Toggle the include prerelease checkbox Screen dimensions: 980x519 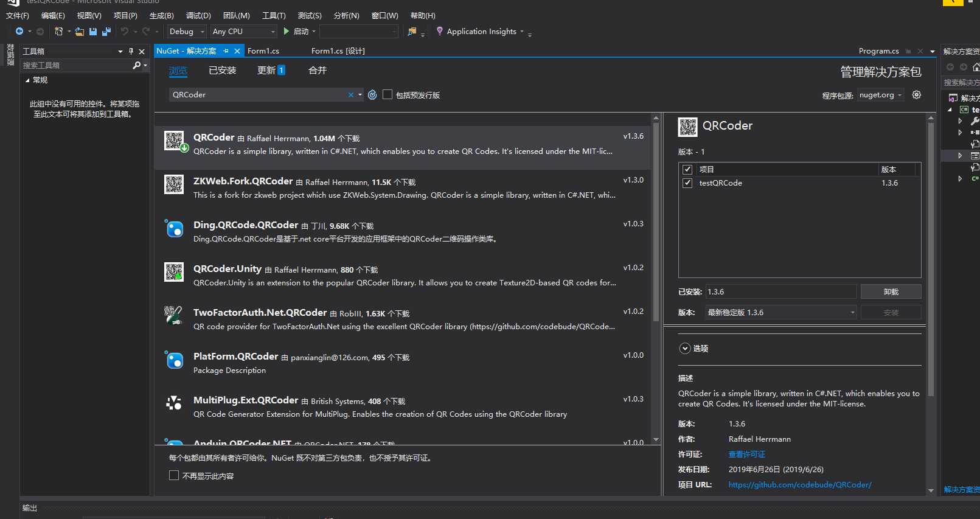point(387,95)
